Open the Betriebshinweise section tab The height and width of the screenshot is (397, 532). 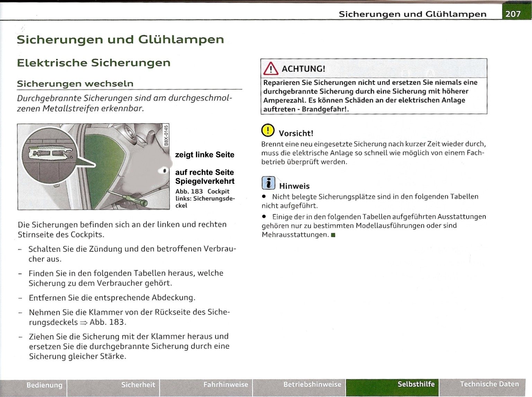click(x=299, y=388)
